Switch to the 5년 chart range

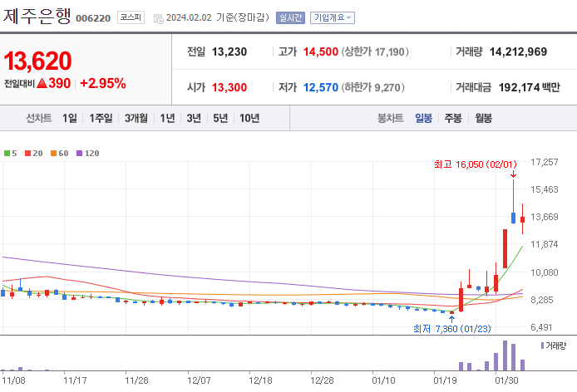220,118
